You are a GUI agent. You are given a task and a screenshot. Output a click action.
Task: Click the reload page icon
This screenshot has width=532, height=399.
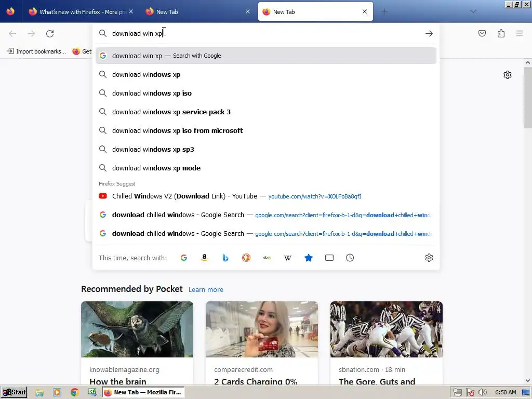50,34
